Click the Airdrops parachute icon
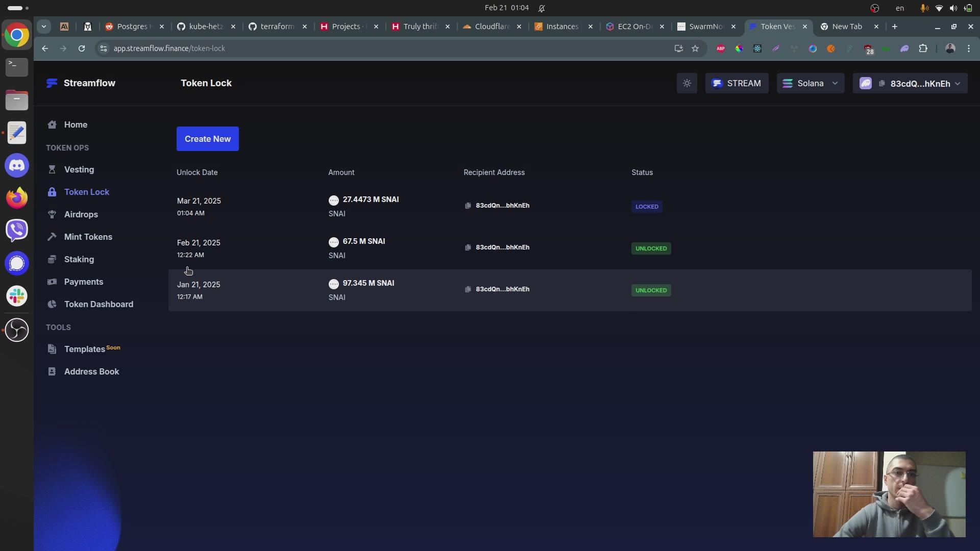The height and width of the screenshot is (551, 980). point(52,214)
